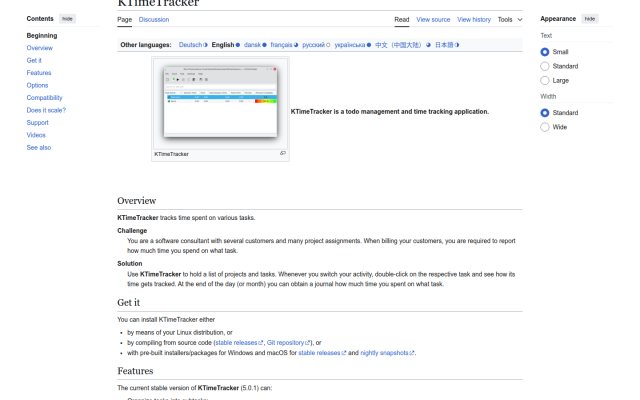This screenshot has height=400, width=640.
Task: Open the Tools dropdown menu
Action: click(x=510, y=20)
